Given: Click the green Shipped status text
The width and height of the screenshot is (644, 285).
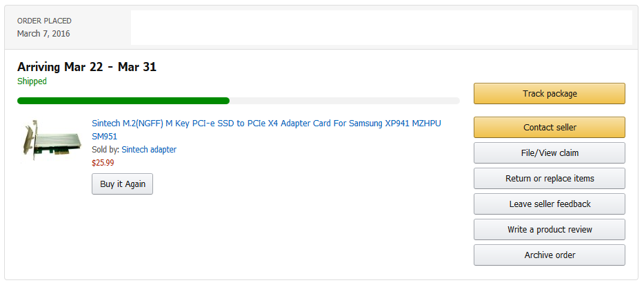Looking at the screenshot, I should (x=32, y=81).
